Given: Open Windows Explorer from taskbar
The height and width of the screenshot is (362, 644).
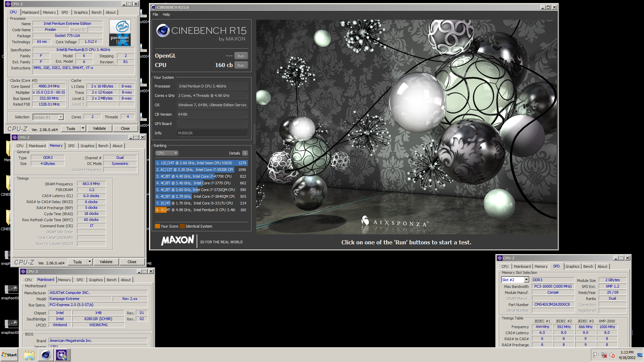Looking at the screenshot, I should click(x=29, y=355).
